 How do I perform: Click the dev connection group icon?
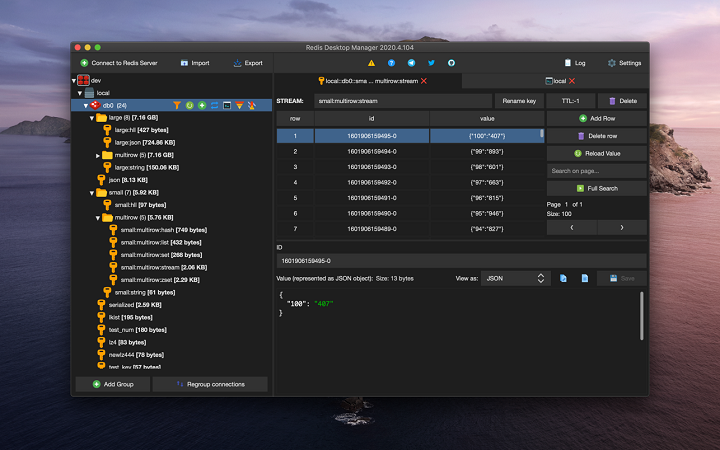pyautogui.click(x=83, y=80)
